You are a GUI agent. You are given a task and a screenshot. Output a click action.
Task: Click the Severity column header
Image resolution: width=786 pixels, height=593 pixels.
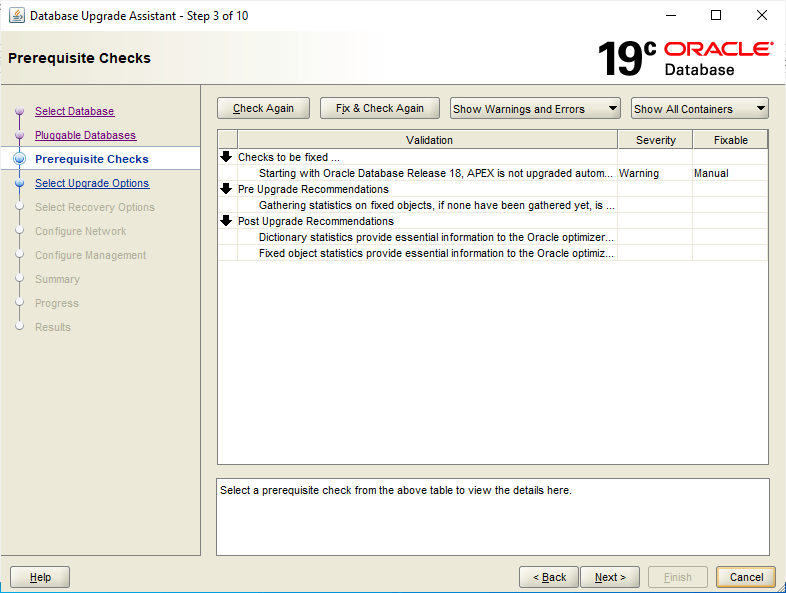655,140
